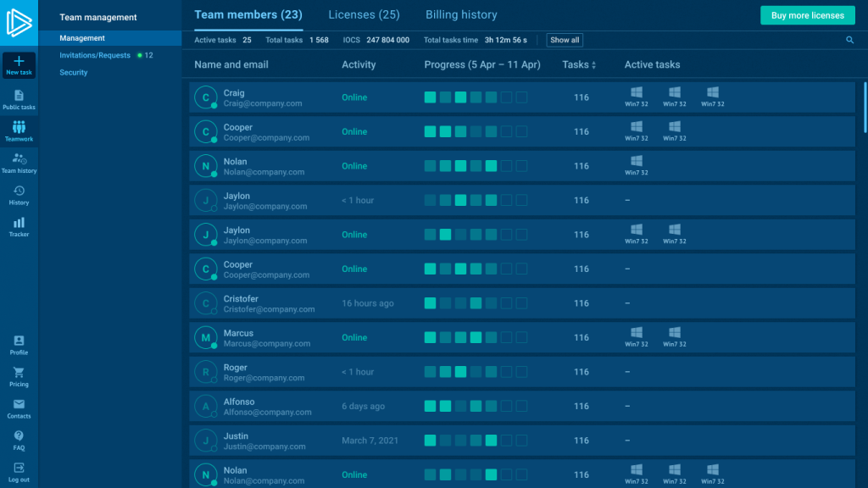Open Invitations/Requests in Team management

click(95, 55)
